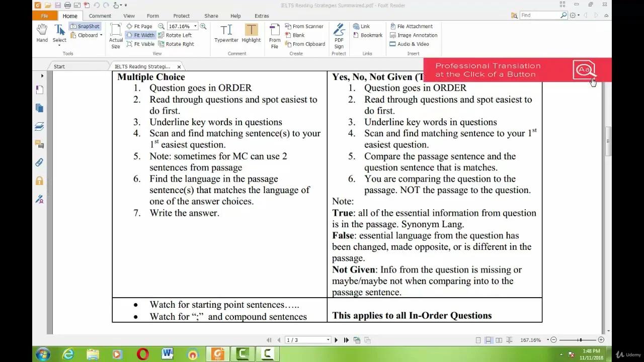Activate the Typewriter comment tool
Viewport: 644px width, 362px height.
(226, 33)
